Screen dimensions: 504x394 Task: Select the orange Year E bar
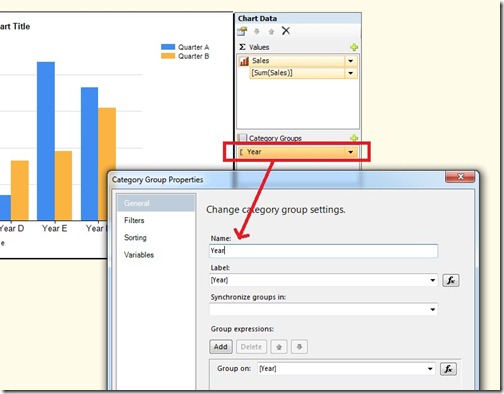(x=63, y=186)
